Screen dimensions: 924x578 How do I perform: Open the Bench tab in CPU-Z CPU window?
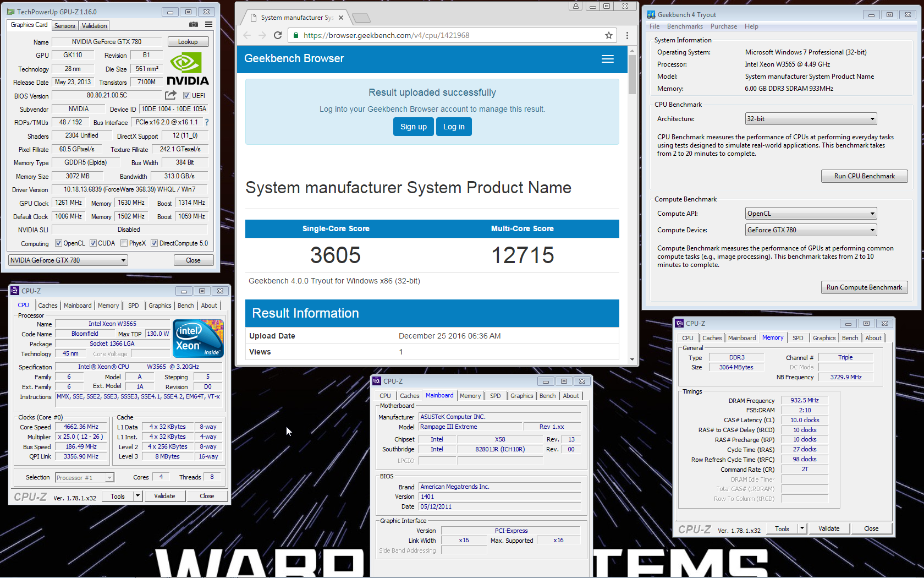(186, 306)
